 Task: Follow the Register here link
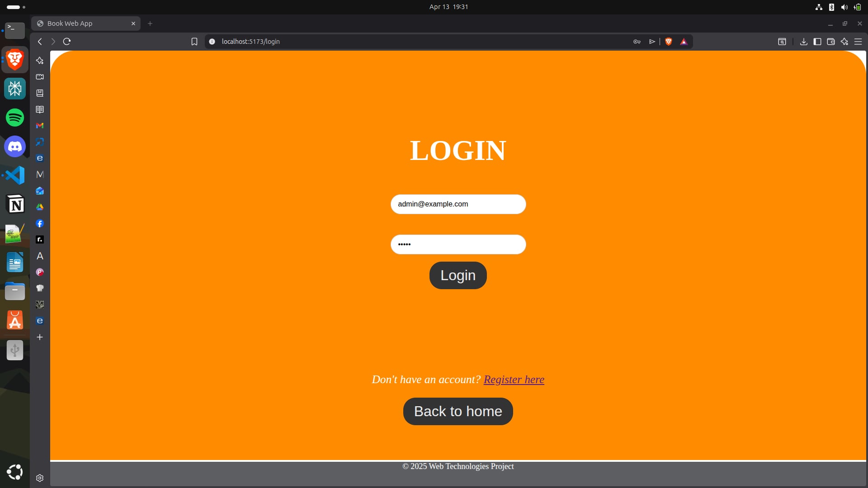click(514, 380)
